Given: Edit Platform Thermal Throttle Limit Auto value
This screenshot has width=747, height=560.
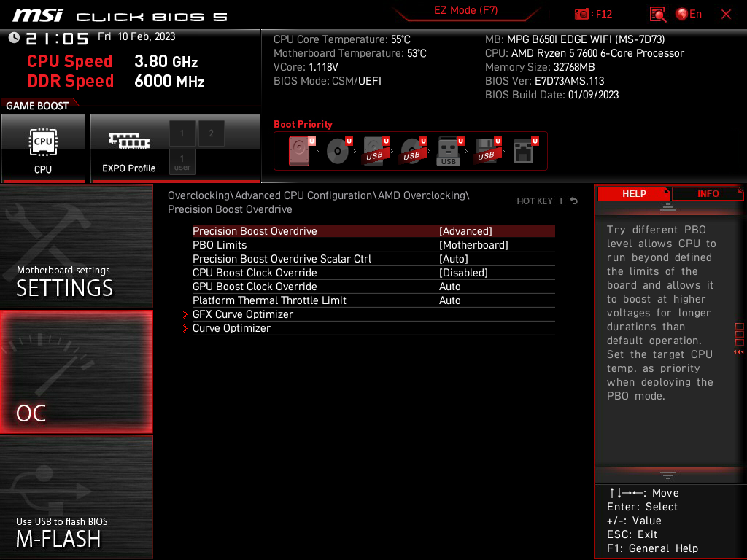Looking at the screenshot, I should pos(373,300).
